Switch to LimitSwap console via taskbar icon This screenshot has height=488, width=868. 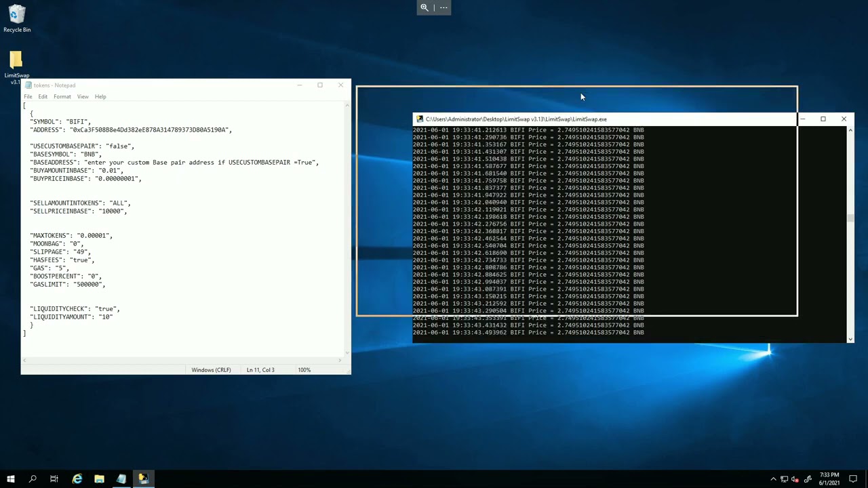point(143,479)
